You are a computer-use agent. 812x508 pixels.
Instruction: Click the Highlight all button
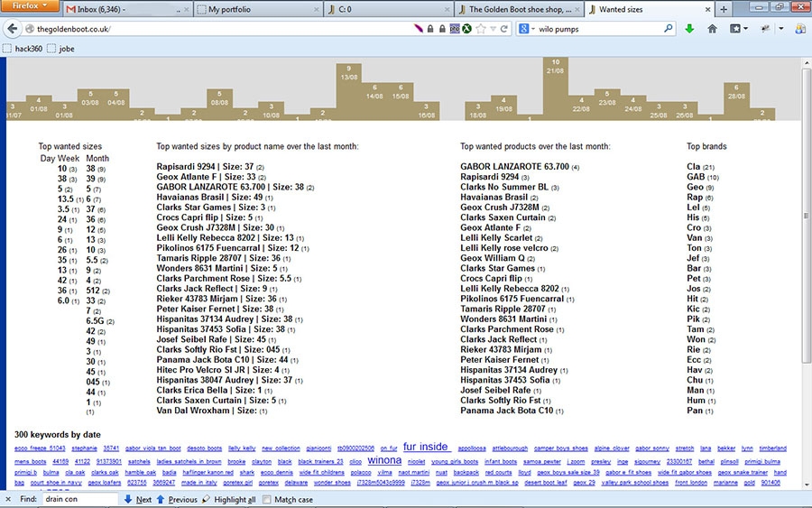coord(229,499)
